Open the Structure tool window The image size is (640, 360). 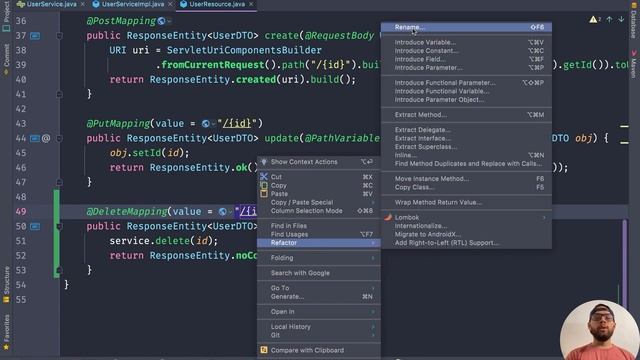[6, 284]
